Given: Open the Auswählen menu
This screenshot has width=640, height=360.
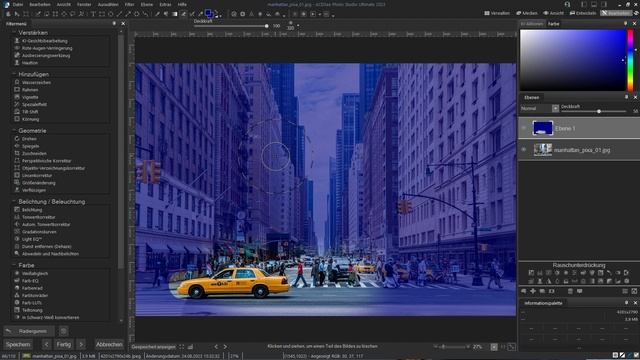Looking at the screenshot, I should (108, 4).
